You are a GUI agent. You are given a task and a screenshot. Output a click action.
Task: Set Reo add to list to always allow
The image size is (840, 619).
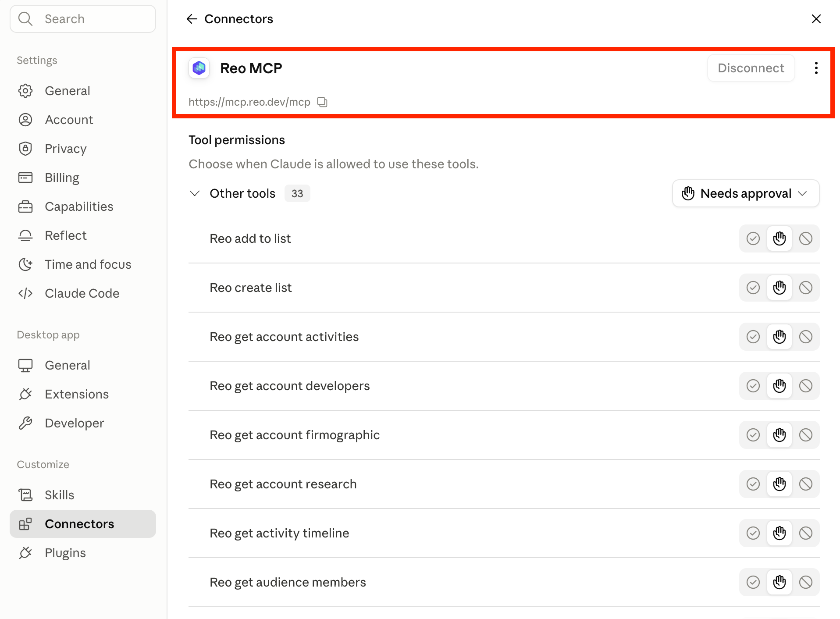(753, 238)
